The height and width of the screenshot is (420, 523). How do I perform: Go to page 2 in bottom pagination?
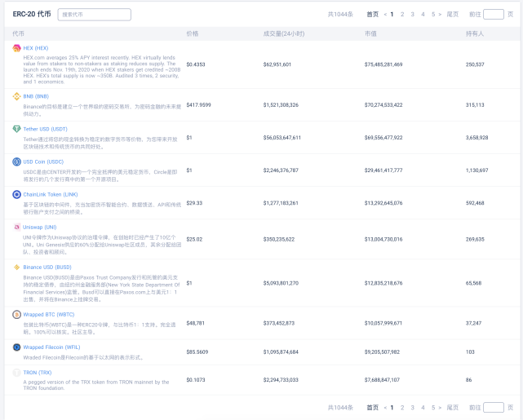(402, 407)
